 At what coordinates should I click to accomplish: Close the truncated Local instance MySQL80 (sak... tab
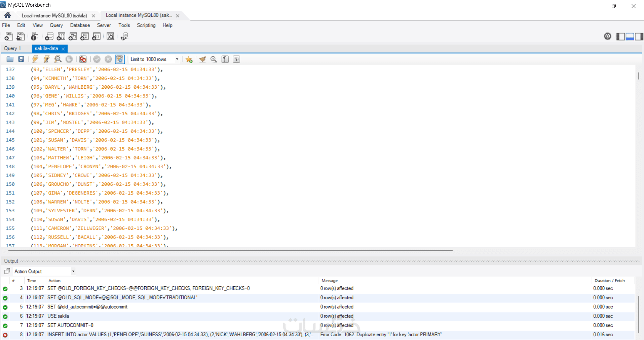click(178, 16)
